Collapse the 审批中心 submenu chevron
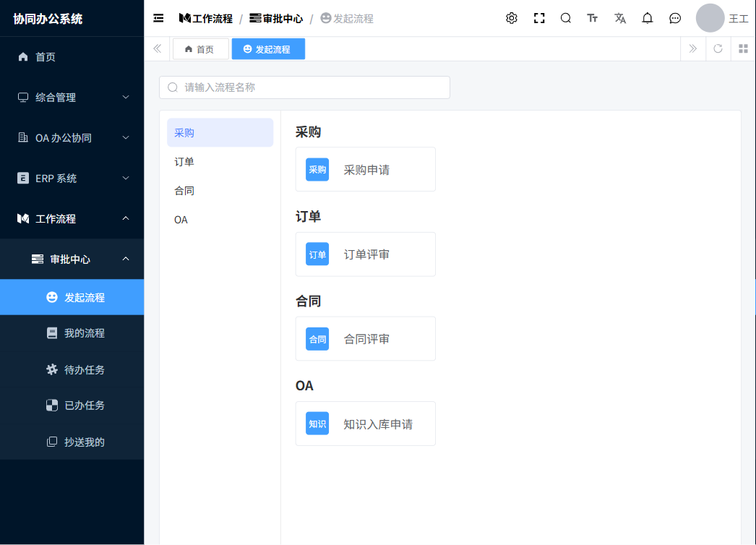Viewport: 756px width, 545px height. (126, 259)
